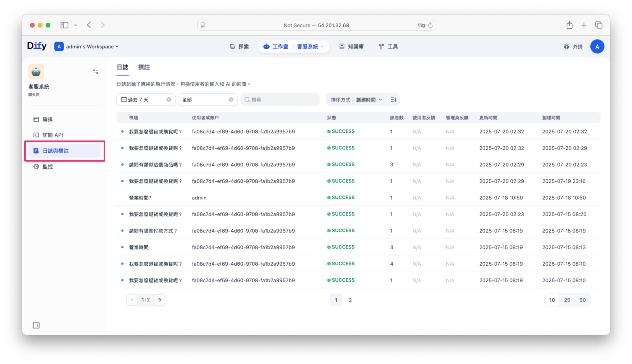This screenshot has width=632, height=364.
Task: Go to the 編排 orchestration page
Action: [x=47, y=119]
